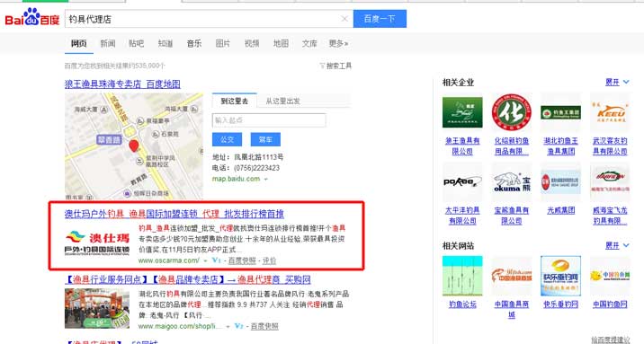Open 化绍新钓鱼用品有限.. link
This screenshot has height=344, width=644.
512,146
